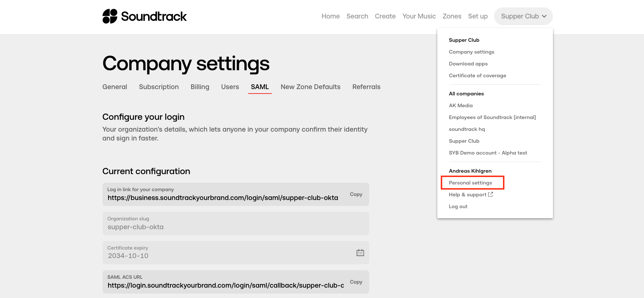Copy the company log in link

(356, 194)
